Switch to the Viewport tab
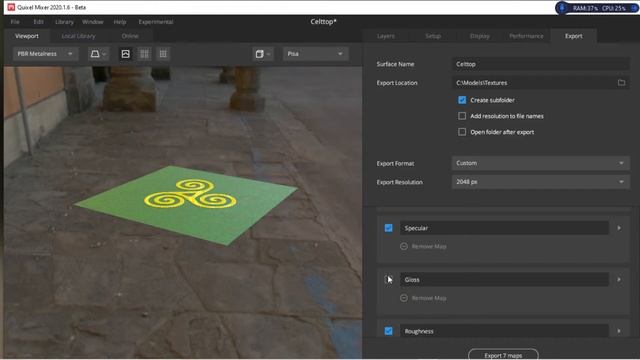Image resolution: width=640 pixels, height=360 pixels. click(x=27, y=36)
